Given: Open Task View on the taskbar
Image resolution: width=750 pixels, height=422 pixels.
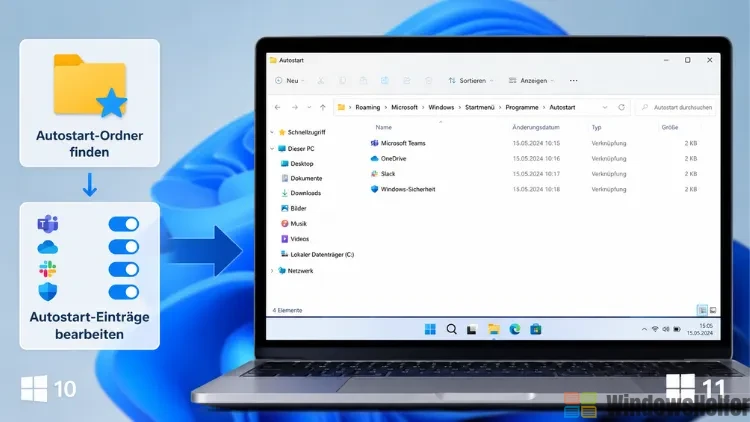Looking at the screenshot, I should point(472,329).
